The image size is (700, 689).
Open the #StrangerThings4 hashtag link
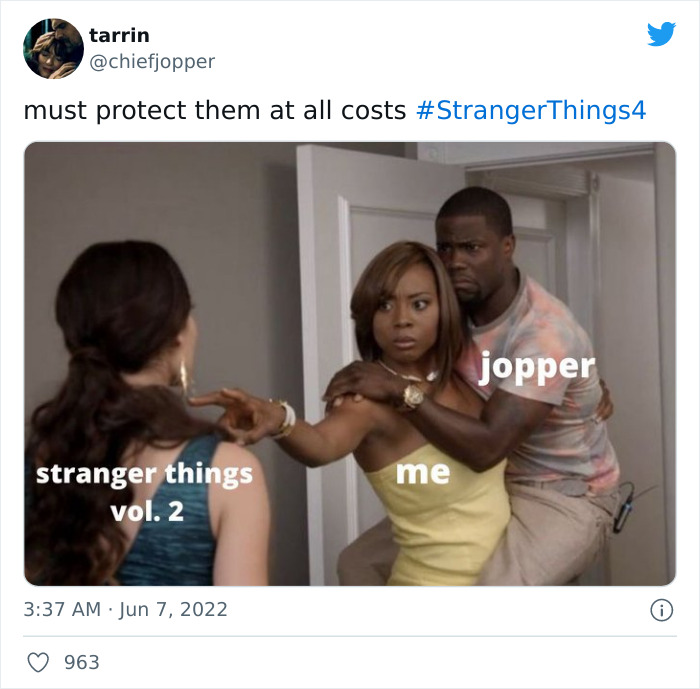click(x=531, y=110)
